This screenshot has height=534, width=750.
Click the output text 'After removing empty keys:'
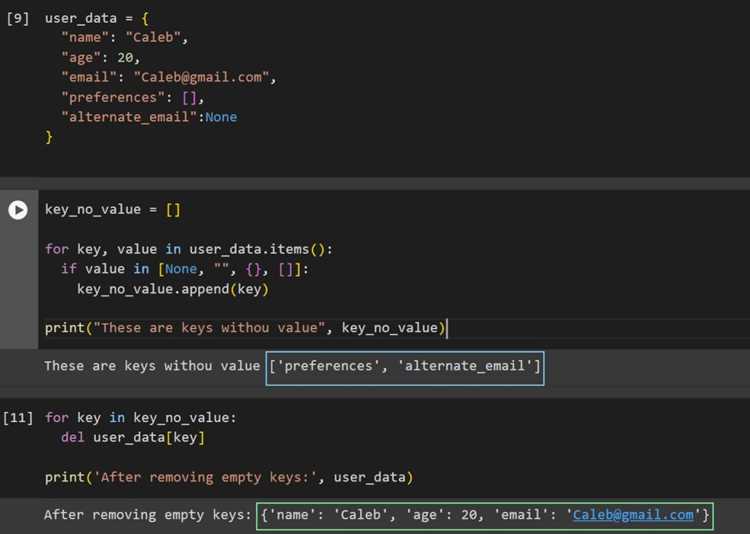point(148,515)
